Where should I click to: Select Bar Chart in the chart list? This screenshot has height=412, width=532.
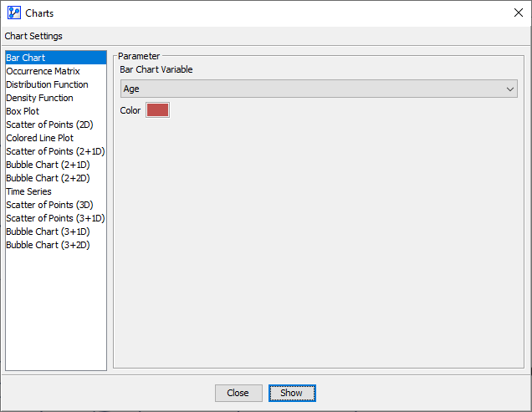point(26,58)
